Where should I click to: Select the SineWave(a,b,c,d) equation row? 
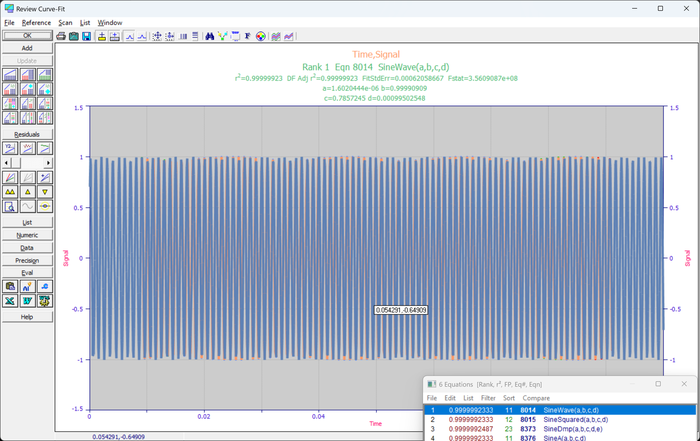point(560,410)
